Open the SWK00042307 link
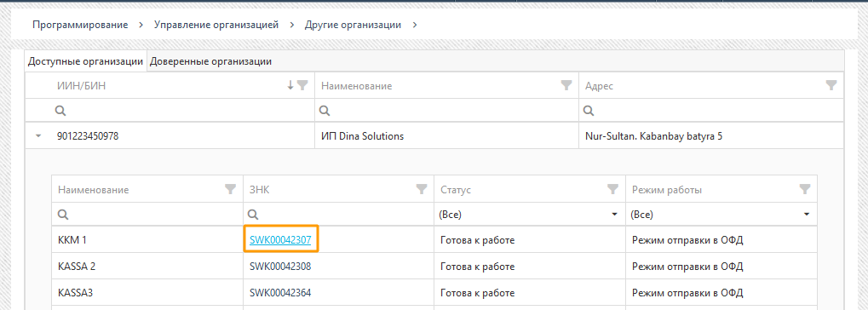Viewport: 868px width, 310px height. tap(280, 240)
